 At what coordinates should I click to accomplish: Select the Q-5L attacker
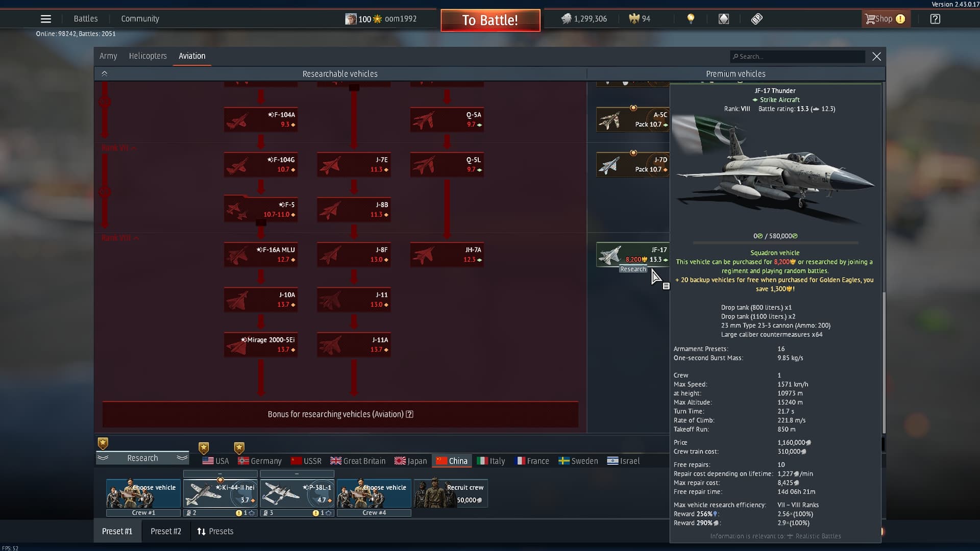447,165
